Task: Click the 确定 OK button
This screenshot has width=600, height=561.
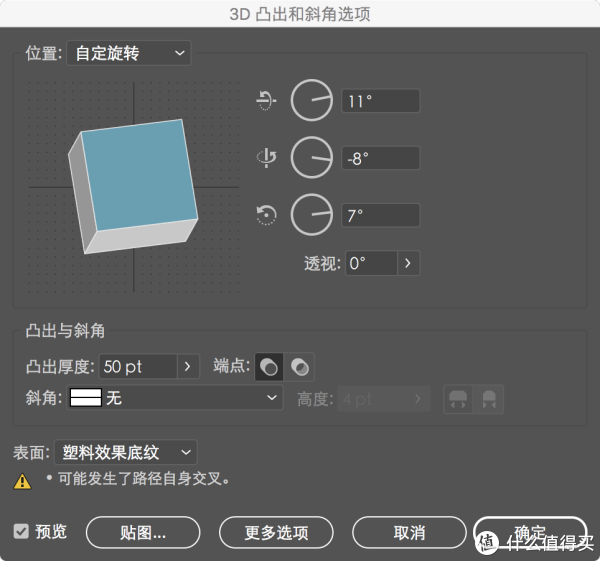Action: point(530,532)
